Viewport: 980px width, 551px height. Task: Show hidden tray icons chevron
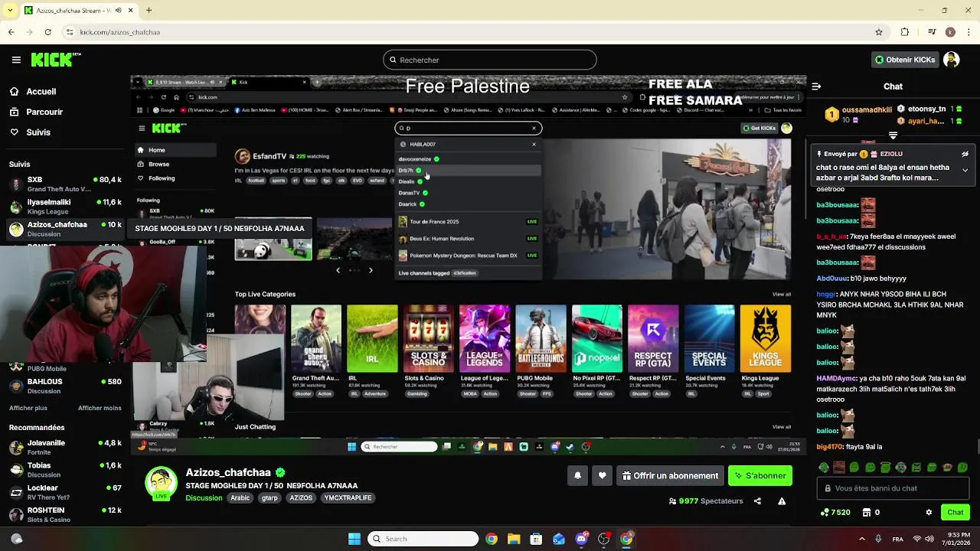[861, 539]
